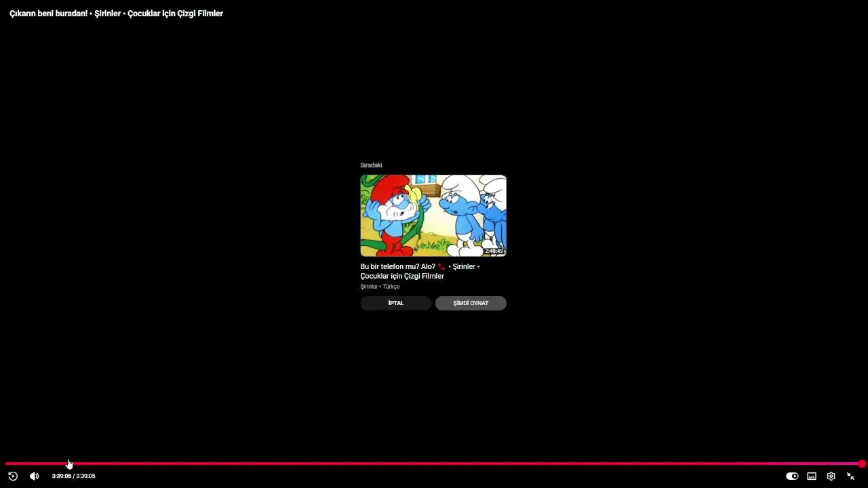Click the ŞİMDİ OYNAT button

click(471, 303)
